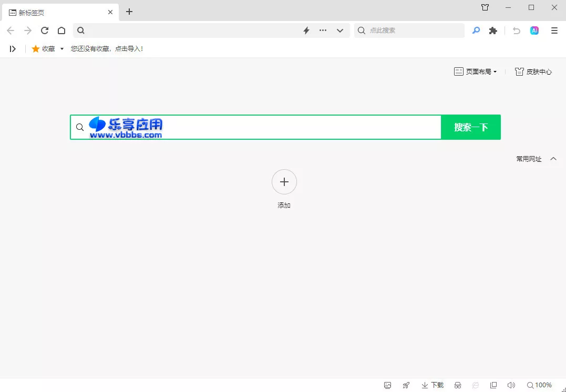Screen dimensions: 566x392
Task: Click the status bar picture icon
Action: click(388, 385)
